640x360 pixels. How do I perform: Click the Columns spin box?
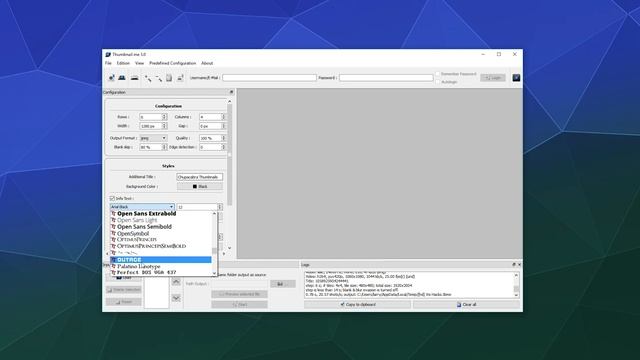pyautogui.click(x=212, y=117)
